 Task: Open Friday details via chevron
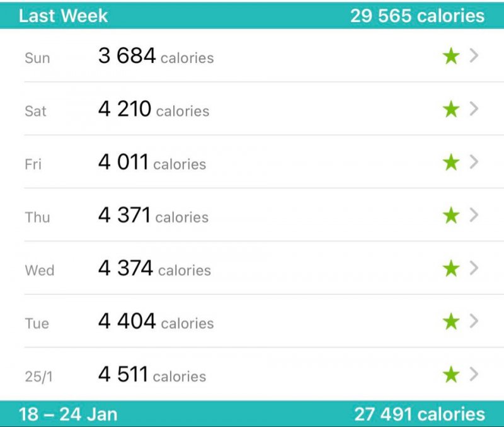pos(474,162)
